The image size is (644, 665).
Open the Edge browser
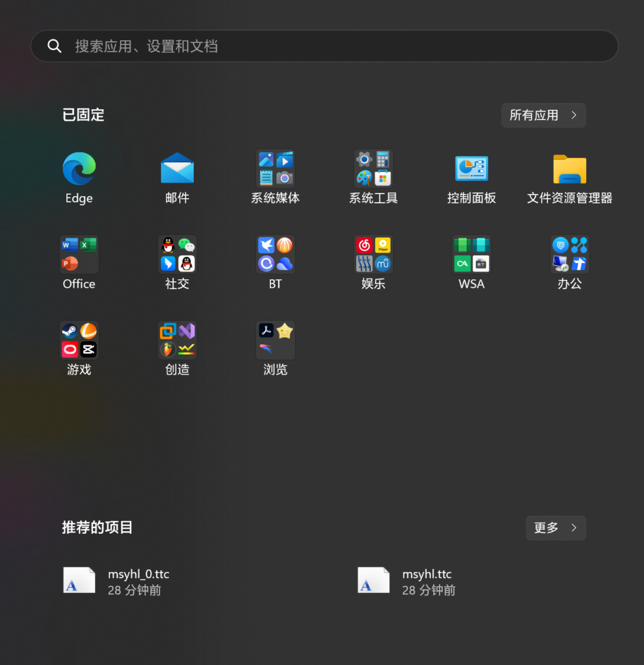click(79, 177)
